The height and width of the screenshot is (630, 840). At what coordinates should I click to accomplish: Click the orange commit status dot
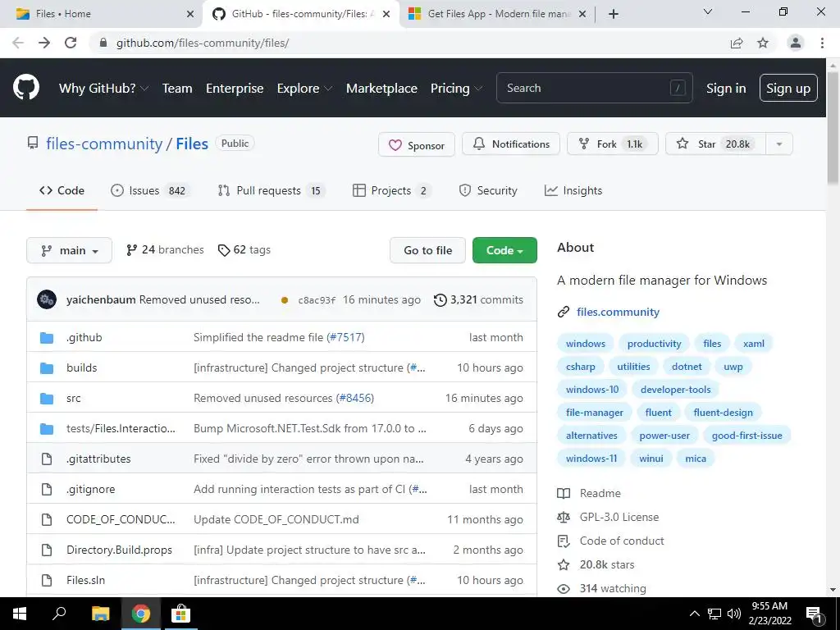coord(285,300)
